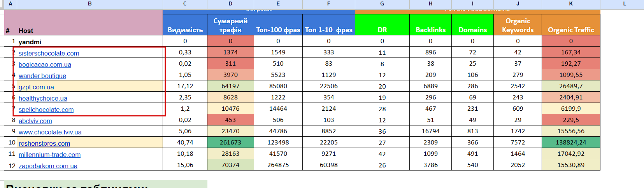Select row number 10 cell
The image size is (644, 188).
11,142
